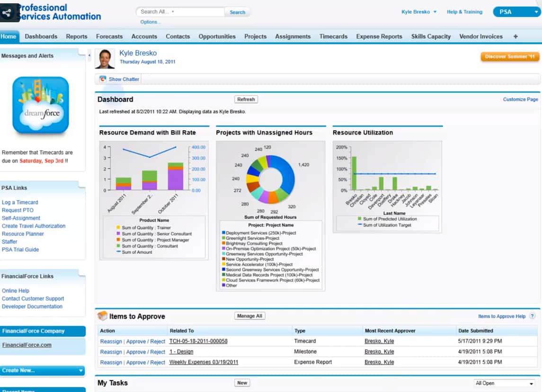Open Kyle Bresko's profile photo
This screenshot has height=392, width=542.
coord(105,58)
